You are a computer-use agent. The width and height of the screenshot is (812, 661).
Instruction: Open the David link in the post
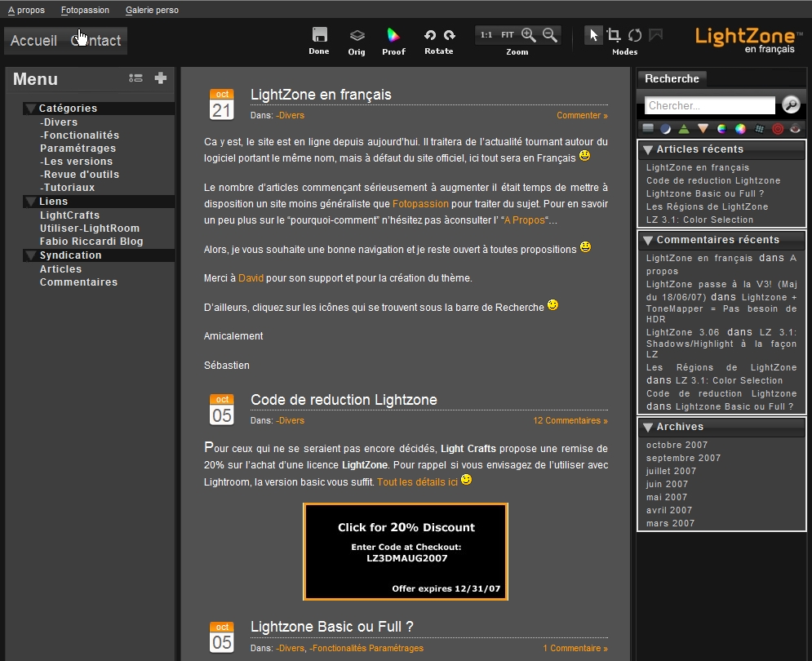251,278
